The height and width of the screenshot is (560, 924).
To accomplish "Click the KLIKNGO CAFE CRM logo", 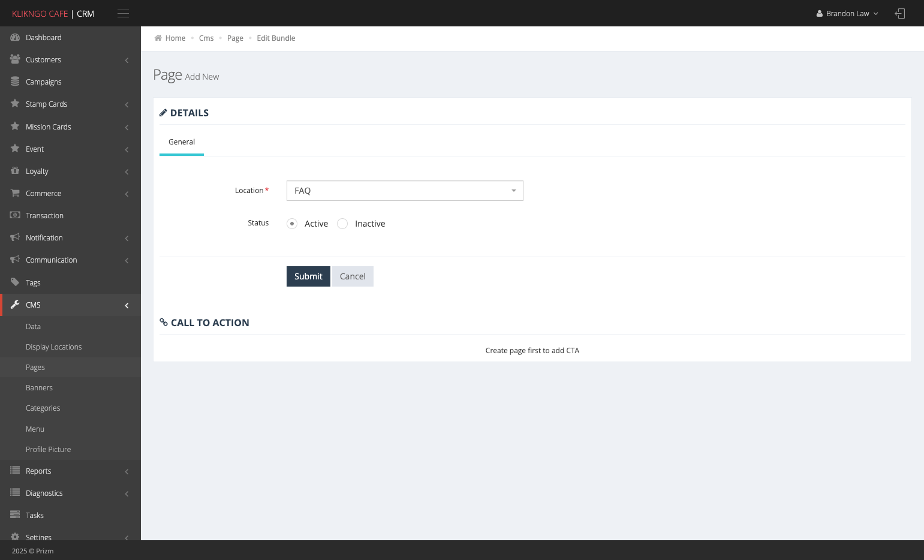I will 53,13.
